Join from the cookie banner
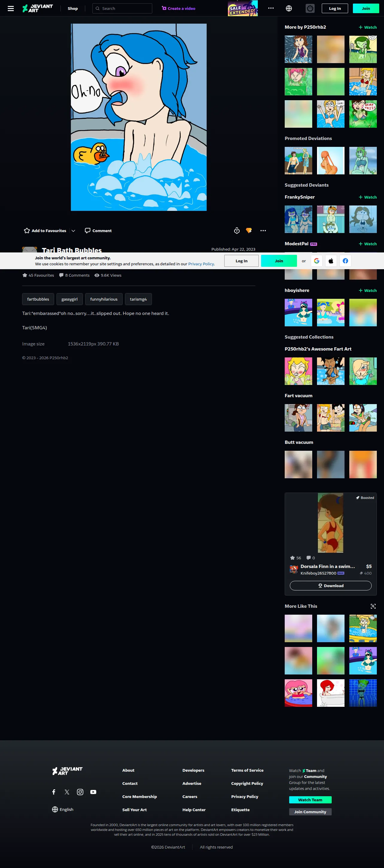The width and height of the screenshot is (384, 868). (x=279, y=261)
